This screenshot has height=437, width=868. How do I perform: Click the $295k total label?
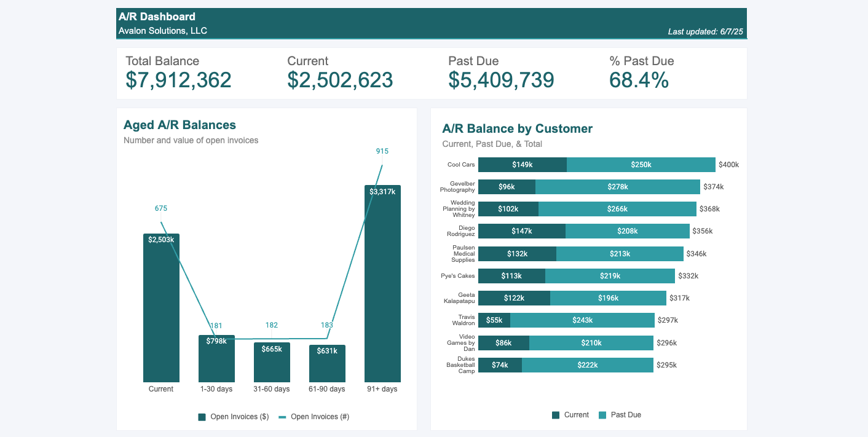(667, 365)
